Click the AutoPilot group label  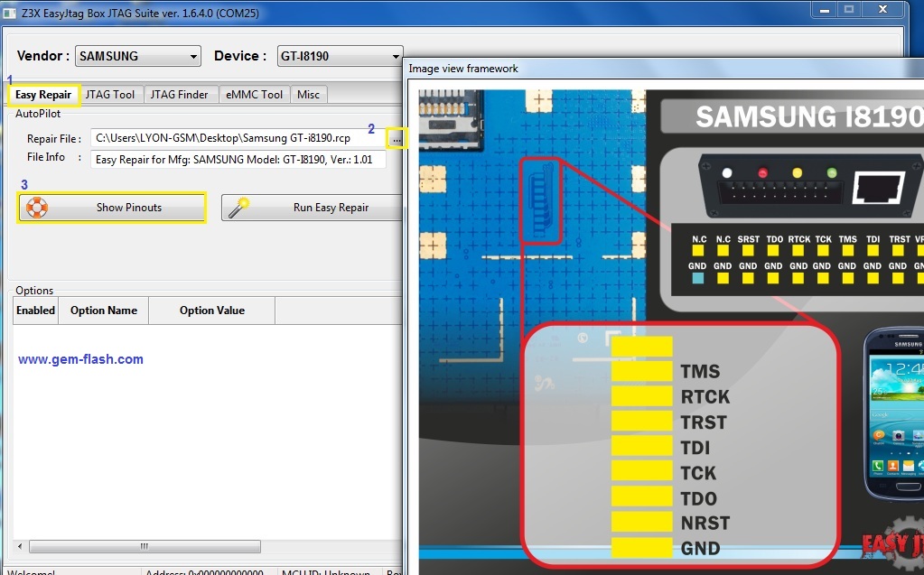(38, 114)
